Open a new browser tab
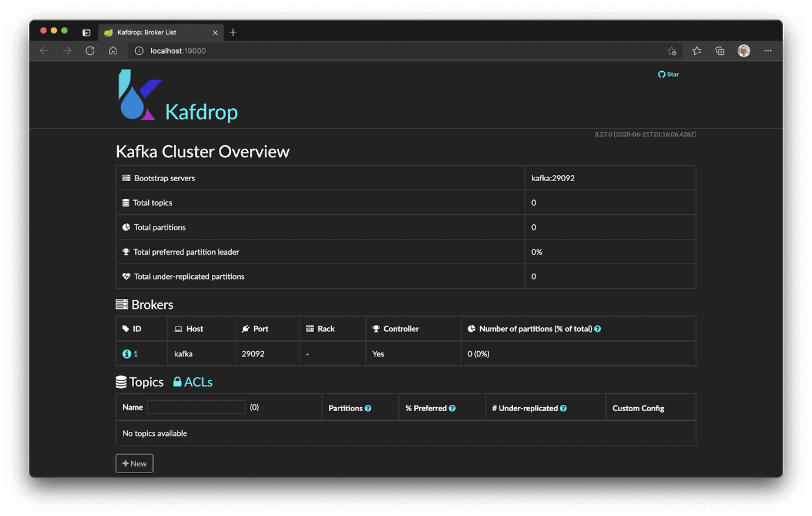The height and width of the screenshot is (516, 812). (x=233, y=32)
